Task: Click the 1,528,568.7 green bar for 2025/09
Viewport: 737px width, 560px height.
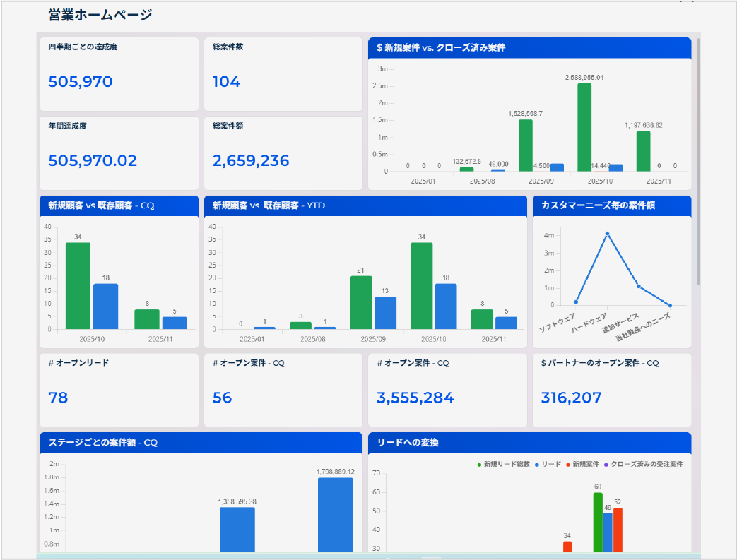Action: [525, 145]
